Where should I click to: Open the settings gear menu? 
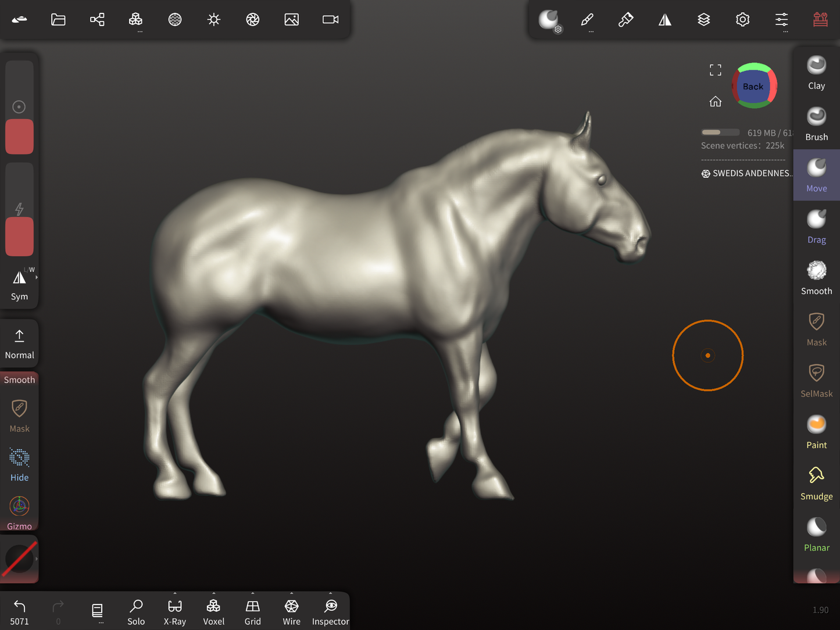(742, 20)
